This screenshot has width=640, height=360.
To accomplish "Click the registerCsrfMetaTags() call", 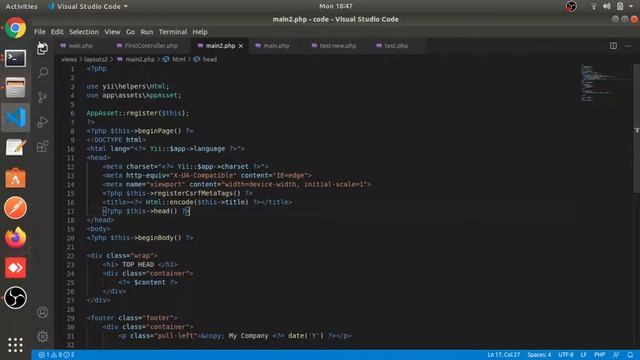I will 197,193.
